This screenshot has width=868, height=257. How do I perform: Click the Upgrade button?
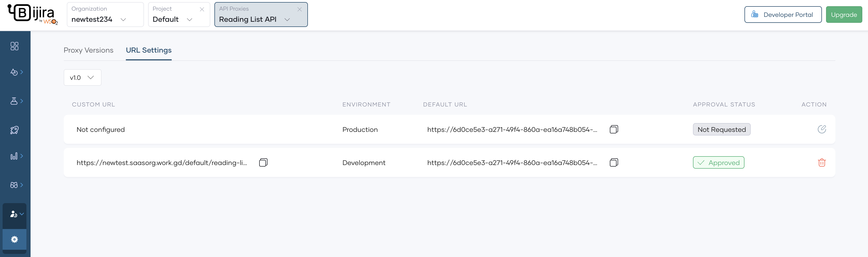pyautogui.click(x=843, y=15)
